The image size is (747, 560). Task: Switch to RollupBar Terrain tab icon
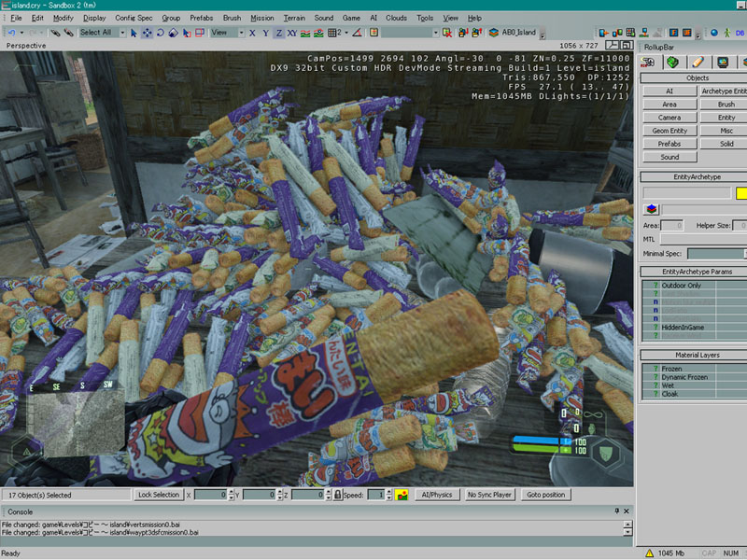[672, 62]
